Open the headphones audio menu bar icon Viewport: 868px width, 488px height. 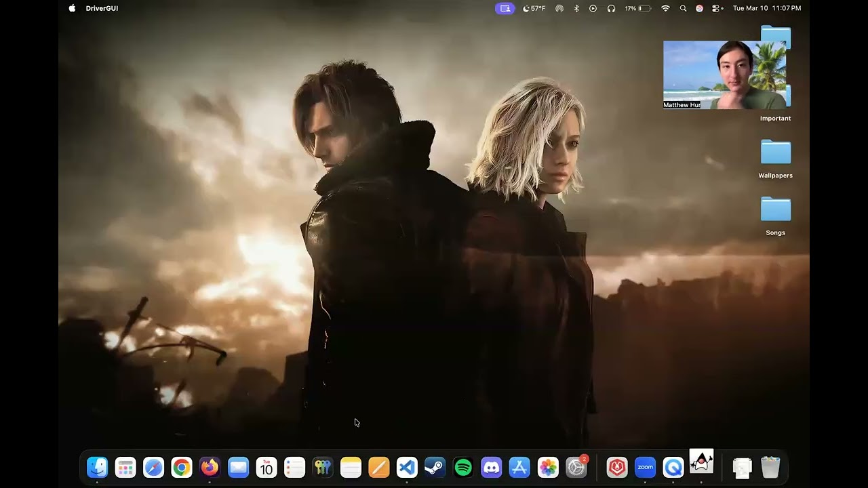pyautogui.click(x=611, y=8)
